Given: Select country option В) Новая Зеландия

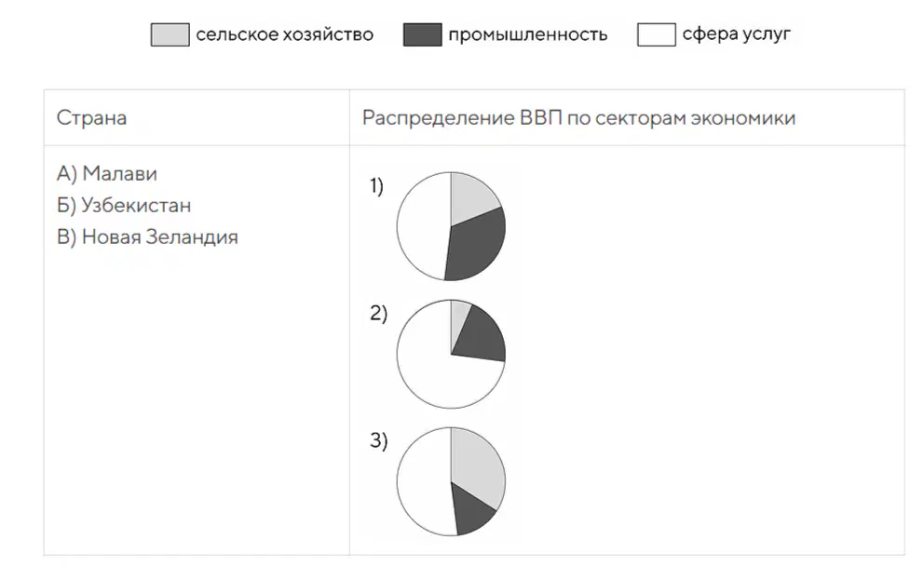Looking at the screenshot, I should [147, 237].
